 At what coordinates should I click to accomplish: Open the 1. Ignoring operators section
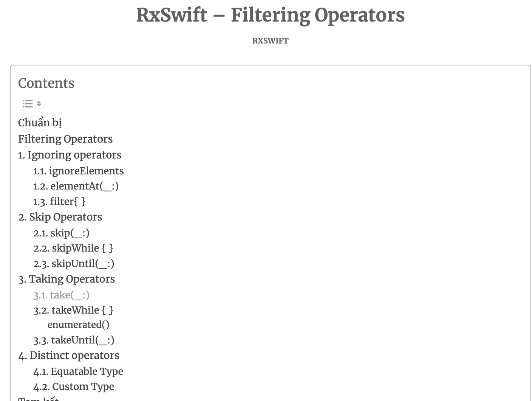(x=70, y=155)
